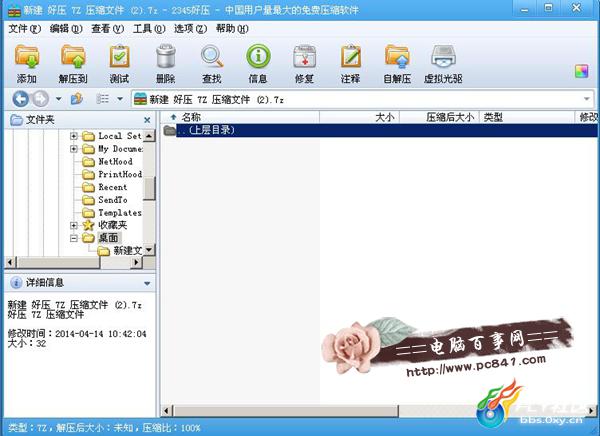600x436 pixels.
Task: Collapse the 详细信息 panel arrow
Action: click(x=147, y=284)
